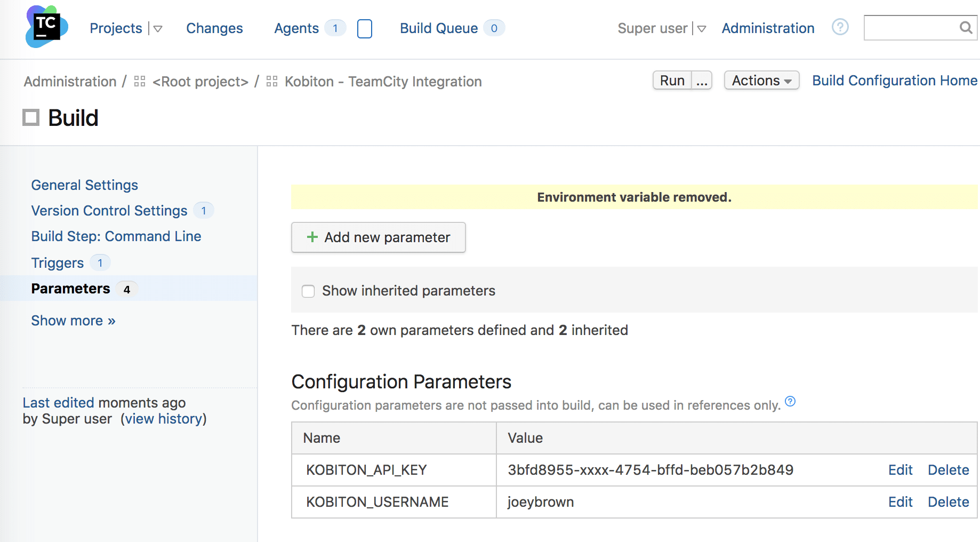Open the Build Queue page
The width and height of the screenshot is (980, 542).
click(x=439, y=28)
